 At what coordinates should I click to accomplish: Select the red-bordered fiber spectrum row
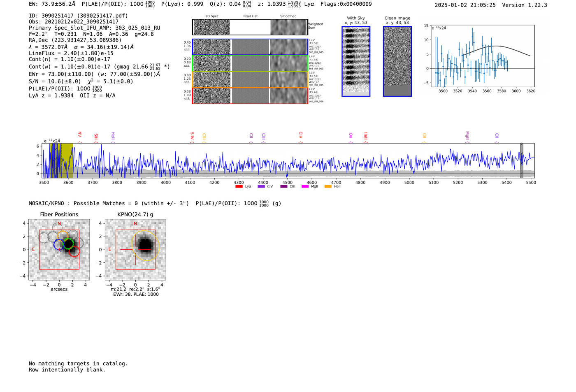[x=250, y=95]
